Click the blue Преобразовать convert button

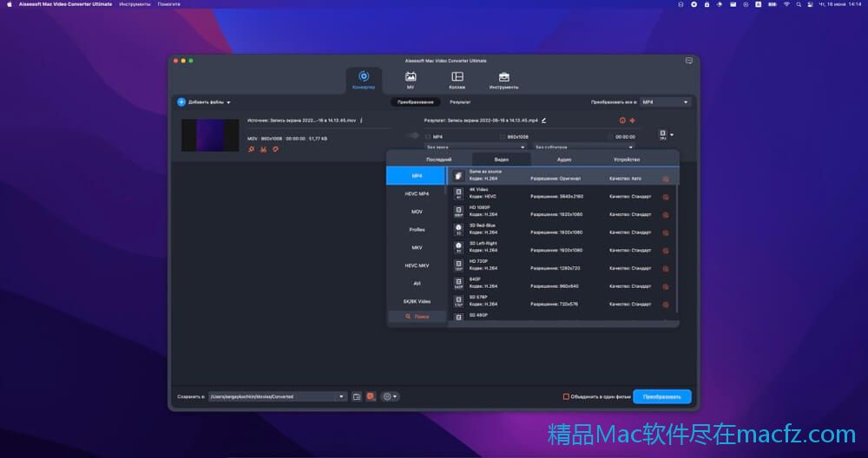pos(662,396)
